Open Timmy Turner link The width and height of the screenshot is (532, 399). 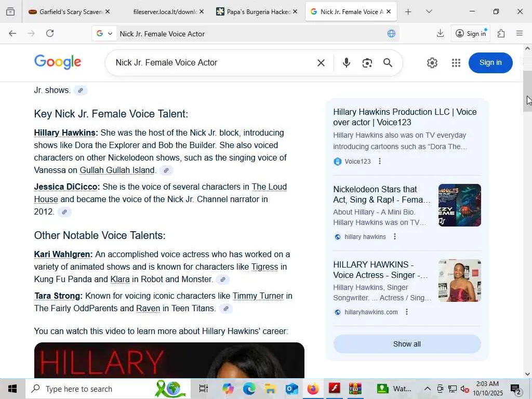coord(258,296)
